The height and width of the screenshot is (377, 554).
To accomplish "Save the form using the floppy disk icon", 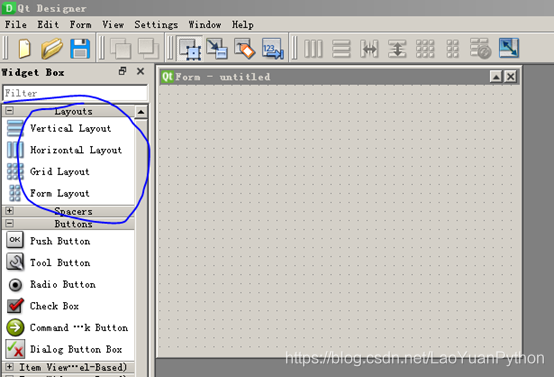I will (x=80, y=48).
